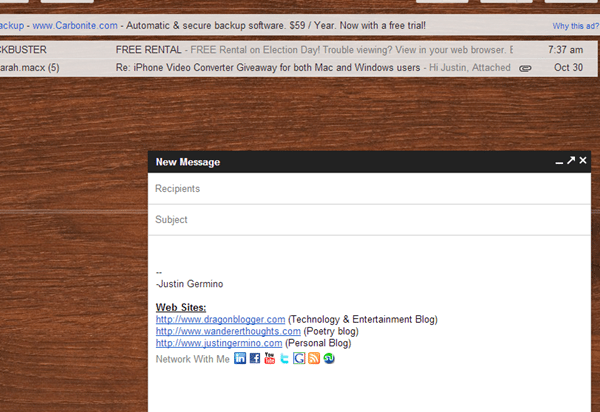600x412 pixels.
Task: Click in the message body above signature
Action: (x=369, y=251)
